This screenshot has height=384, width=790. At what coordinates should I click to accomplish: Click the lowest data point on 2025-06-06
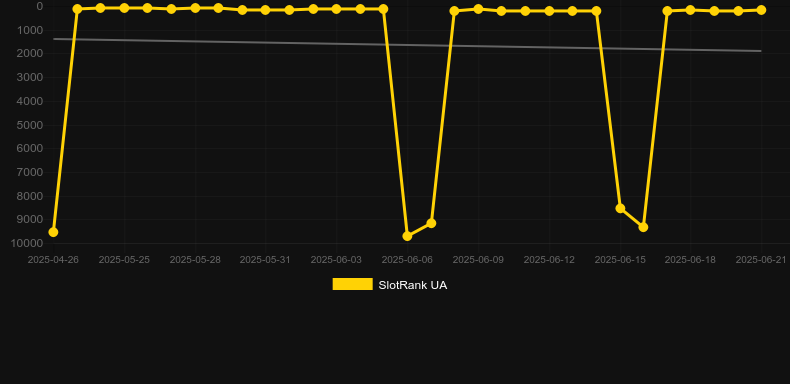407,236
